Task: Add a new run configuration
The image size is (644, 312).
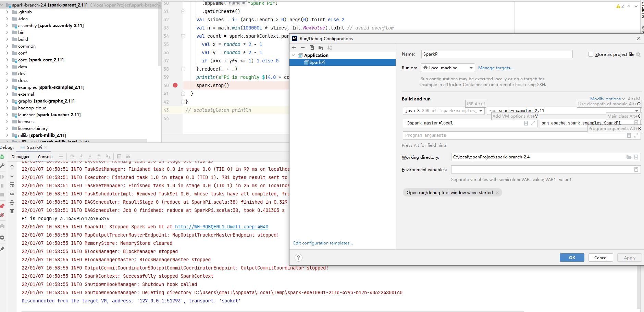Action: click(x=294, y=48)
